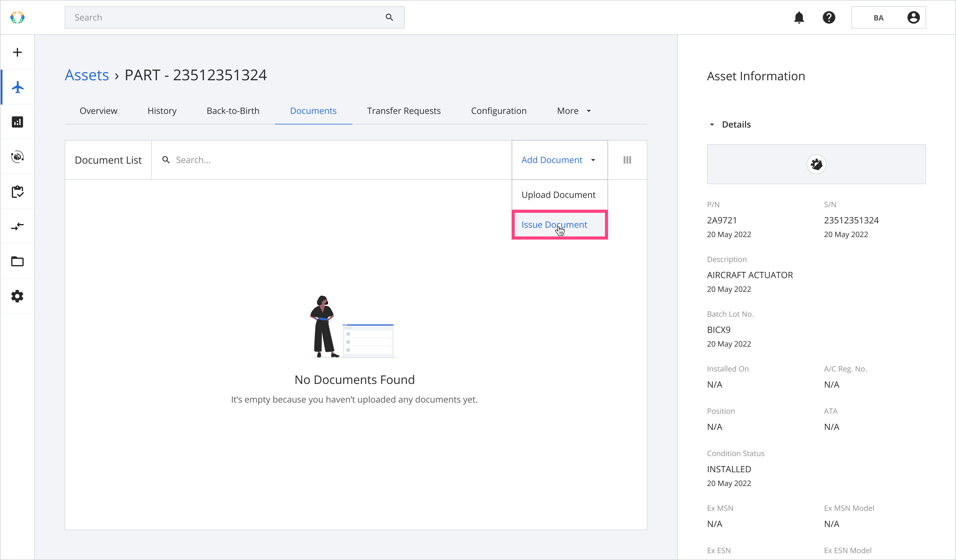The height and width of the screenshot is (560, 956).
Task: Collapse the Details section
Action: coord(729,124)
